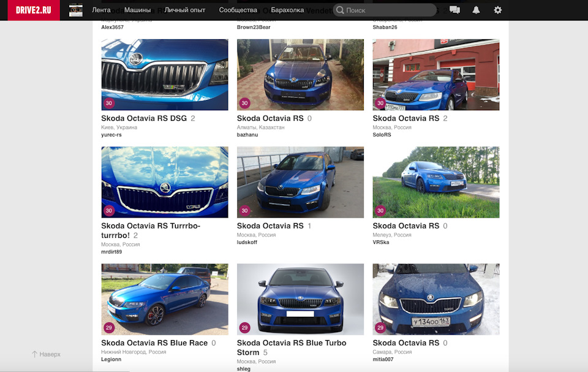Image resolution: width=588 pixels, height=372 pixels.
Task: Visit user SoloRS profile
Action: tap(382, 135)
